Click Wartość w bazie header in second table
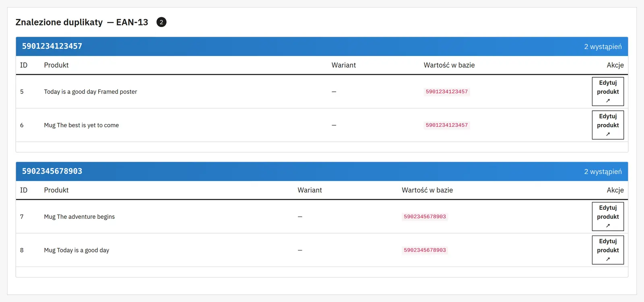Viewport: 644px width, 302px height. (x=427, y=190)
